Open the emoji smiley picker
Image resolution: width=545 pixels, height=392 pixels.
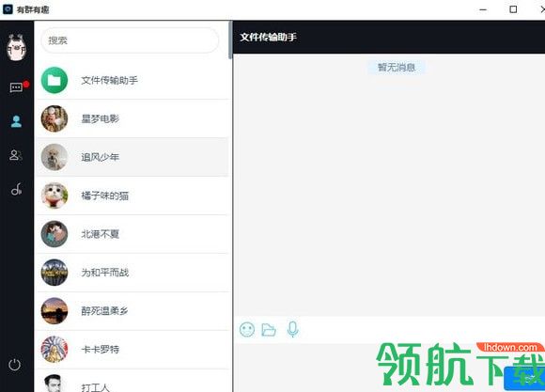tap(247, 329)
